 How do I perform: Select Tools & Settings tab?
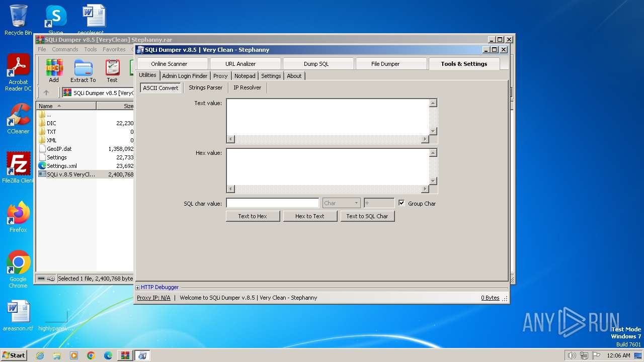[464, 64]
